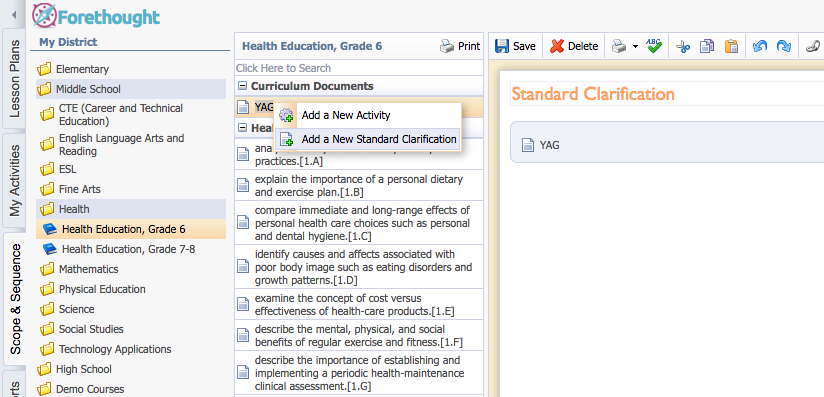Click the document icon beside standard 1.B
This screenshot has height=397, width=824.
(x=242, y=185)
